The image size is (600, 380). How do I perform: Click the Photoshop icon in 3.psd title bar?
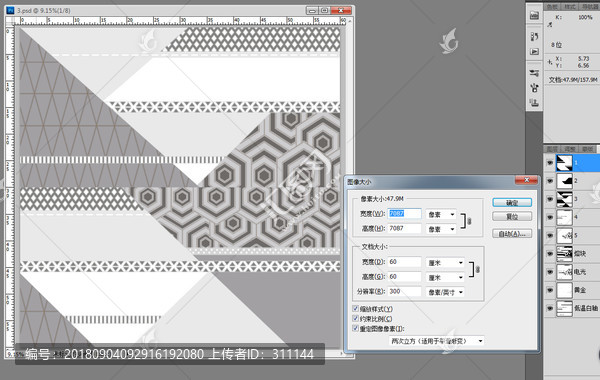[11, 10]
